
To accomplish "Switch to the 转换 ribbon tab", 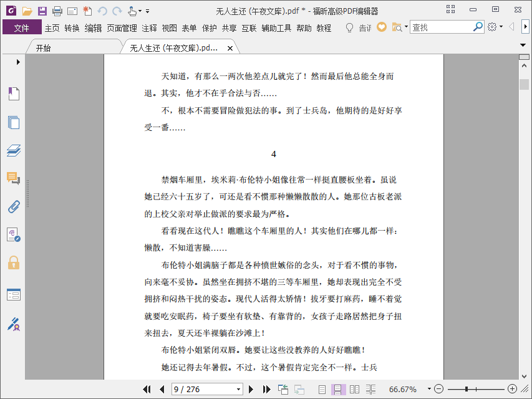I will (72, 28).
